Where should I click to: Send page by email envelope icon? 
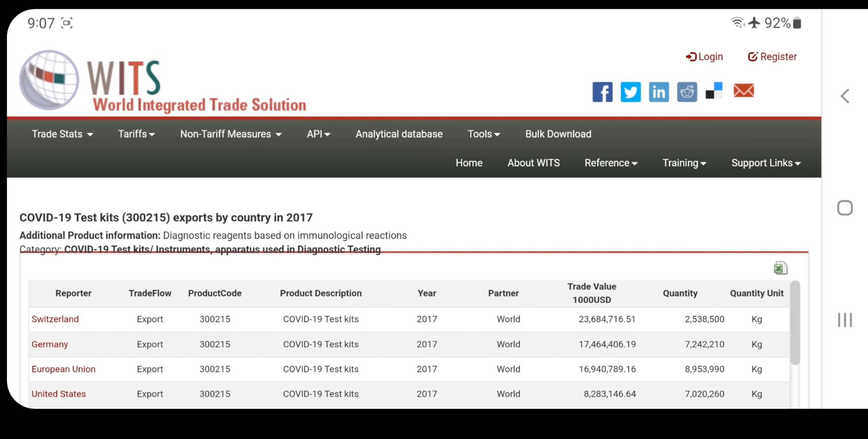point(743,91)
